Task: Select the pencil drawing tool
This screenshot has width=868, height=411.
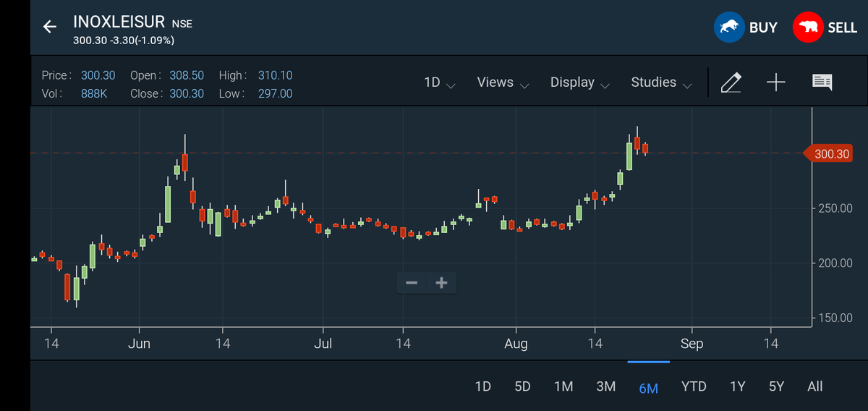Action: (x=731, y=82)
